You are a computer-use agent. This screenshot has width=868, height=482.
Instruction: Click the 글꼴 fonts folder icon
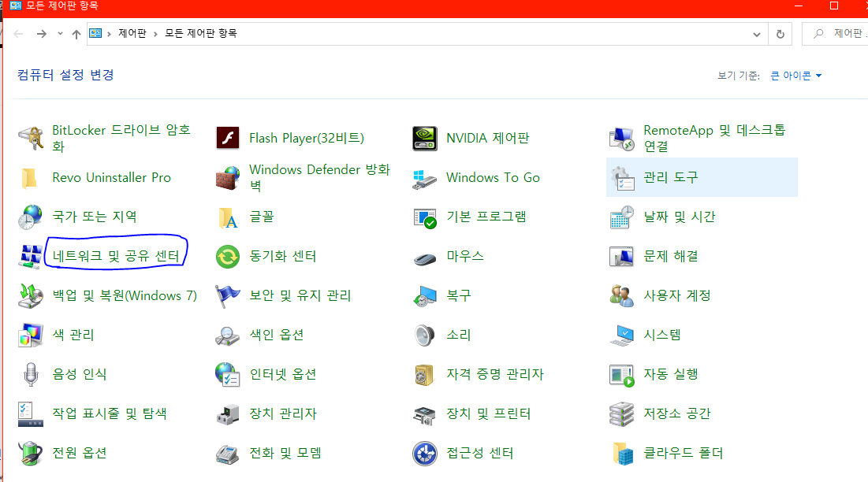(x=228, y=218)
